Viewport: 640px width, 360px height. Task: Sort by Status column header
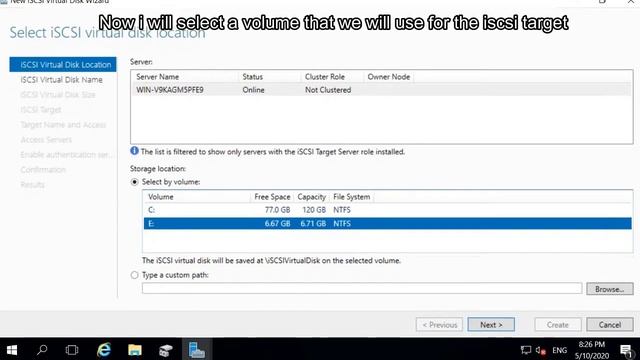click(253, 77)
